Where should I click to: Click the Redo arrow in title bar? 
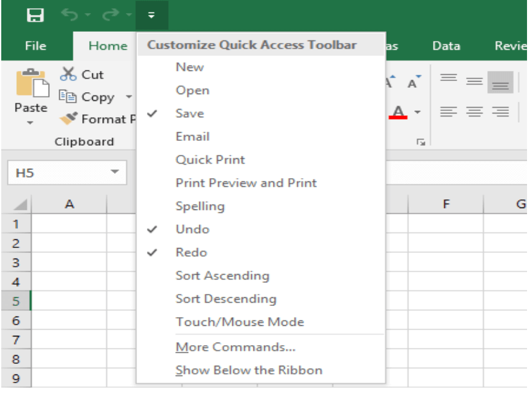click(111, 14)
